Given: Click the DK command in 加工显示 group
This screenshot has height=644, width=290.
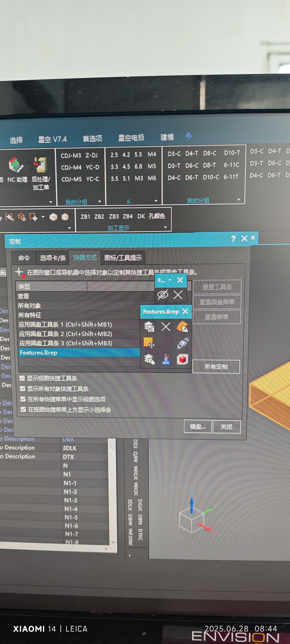Looking at the screenshot, I should 141,216.
